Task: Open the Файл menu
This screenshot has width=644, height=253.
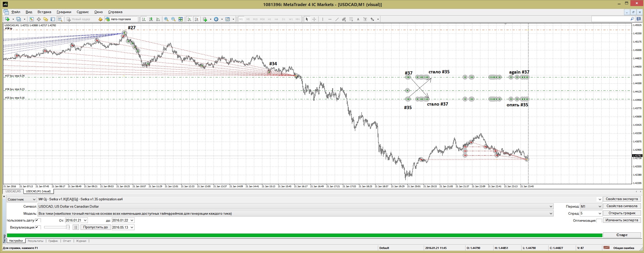Action: [16, 12]
